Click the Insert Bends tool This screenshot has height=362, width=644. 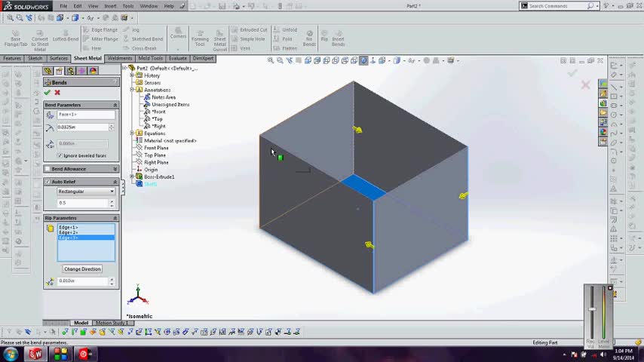pos(338,38)
